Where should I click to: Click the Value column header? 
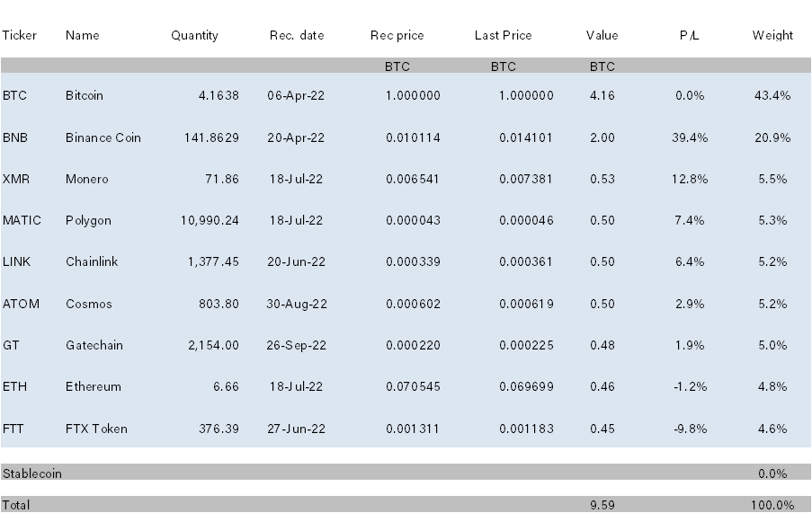(x=602, y=35)
